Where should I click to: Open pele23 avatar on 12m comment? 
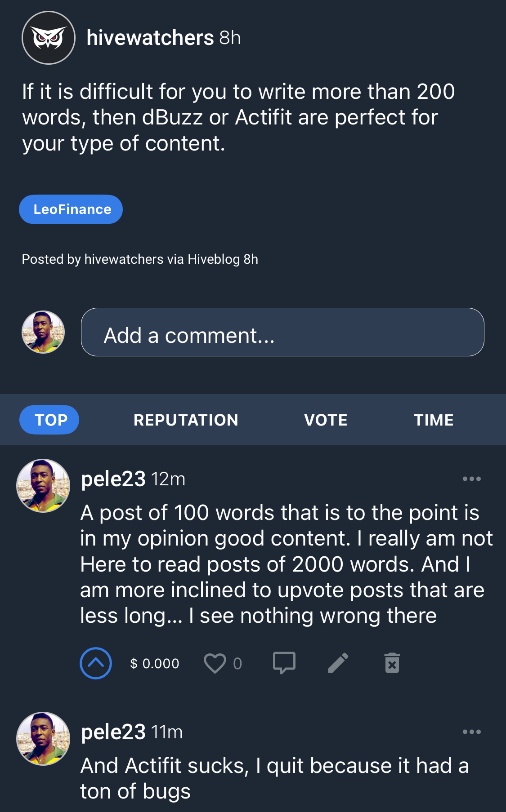click(x=43, y=486)
